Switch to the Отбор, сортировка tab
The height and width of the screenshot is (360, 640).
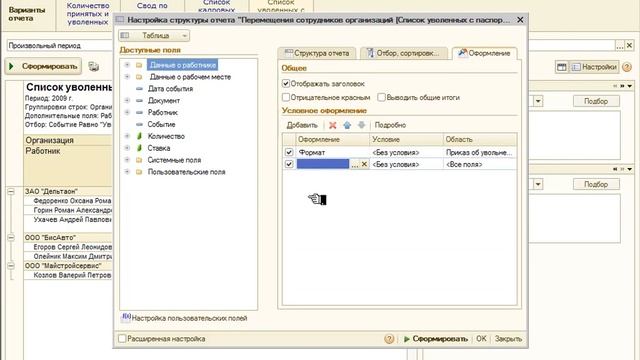(x=403, y=53)
